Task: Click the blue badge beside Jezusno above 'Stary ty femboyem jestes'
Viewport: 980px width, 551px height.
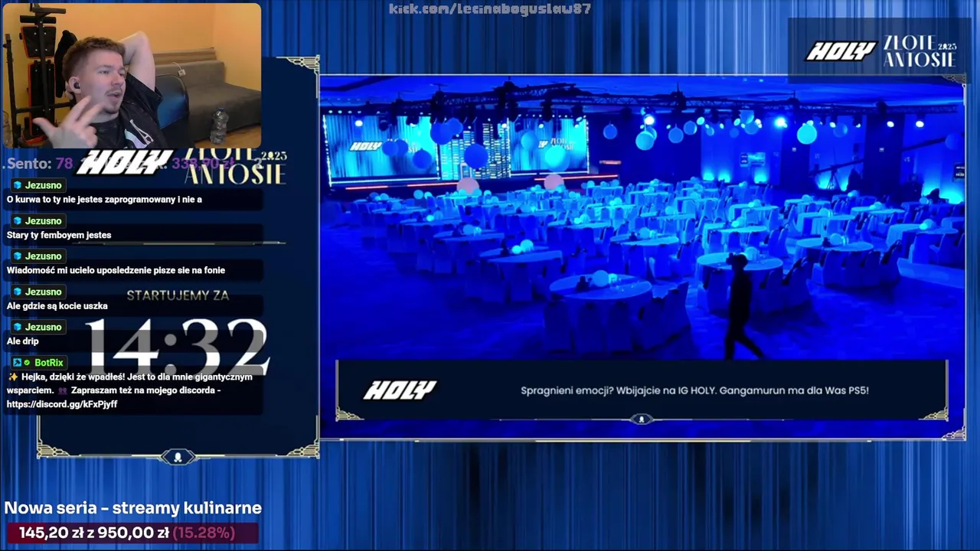Action: coord(17,221)
